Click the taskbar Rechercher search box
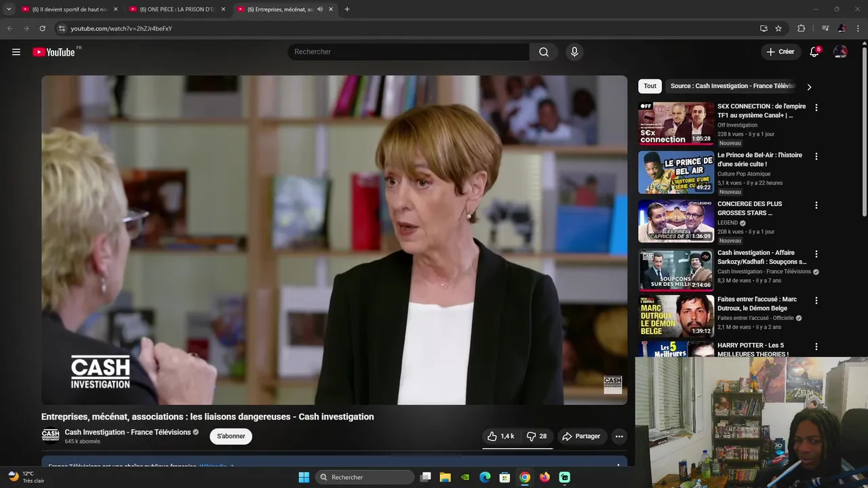868x488 pixels. tap(366, 477)
